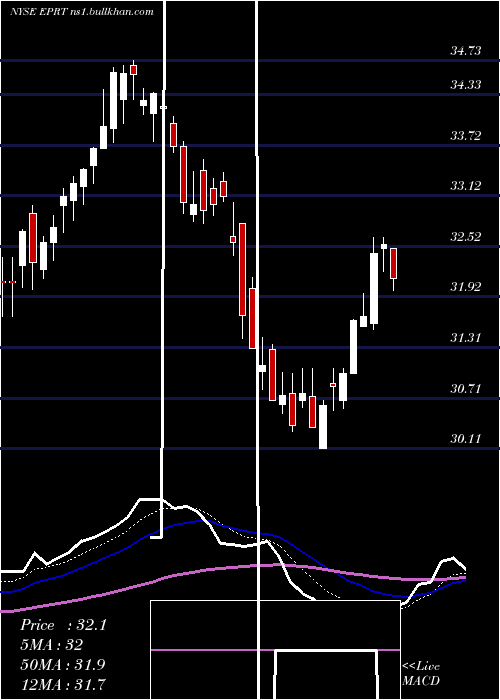Click the lowest white candle touching 30.11
The image size is (500, 700).
(x=323, y=427)
